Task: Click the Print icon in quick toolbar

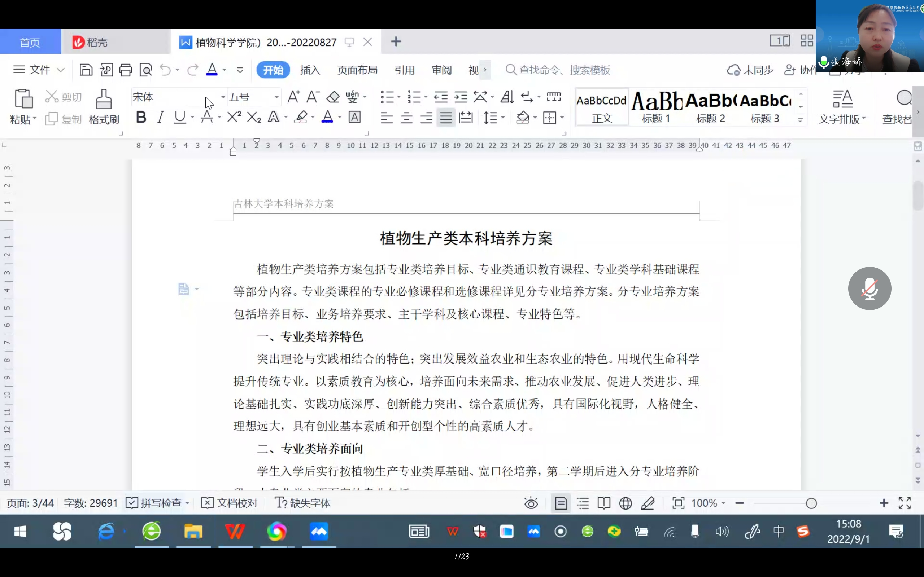Action: [126, 70]
